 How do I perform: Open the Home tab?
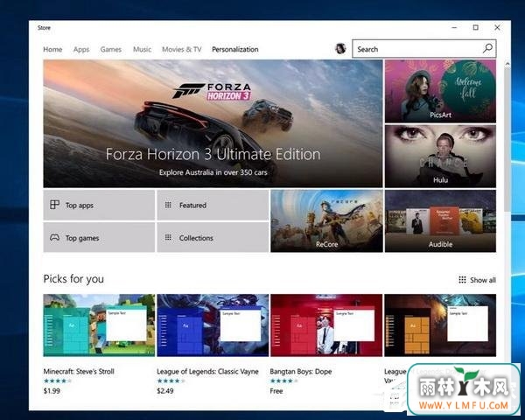(x=52, y=49)
